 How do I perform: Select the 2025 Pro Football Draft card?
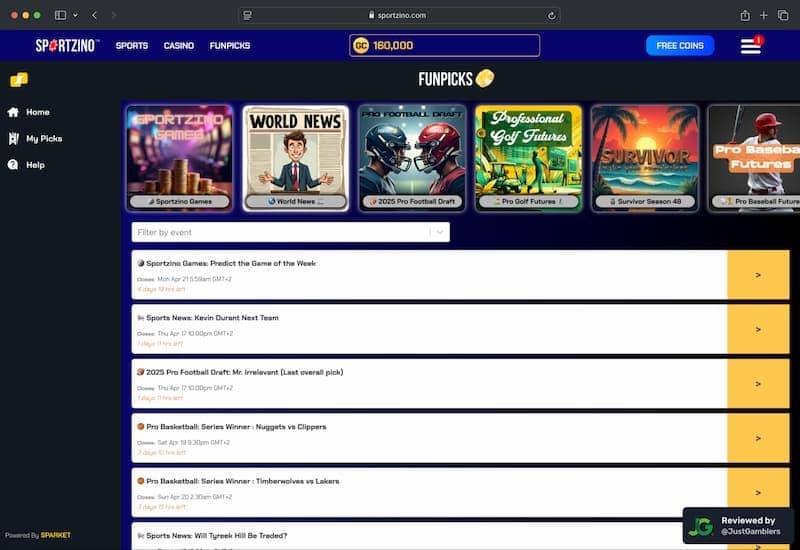click(x=412, y=158)
